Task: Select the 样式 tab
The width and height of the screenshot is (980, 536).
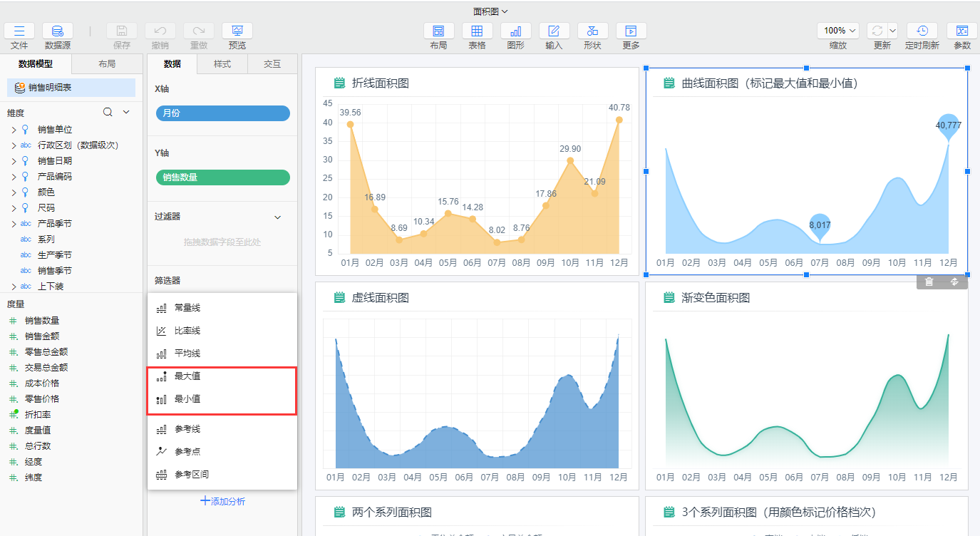Action: [x=222, y=64]
